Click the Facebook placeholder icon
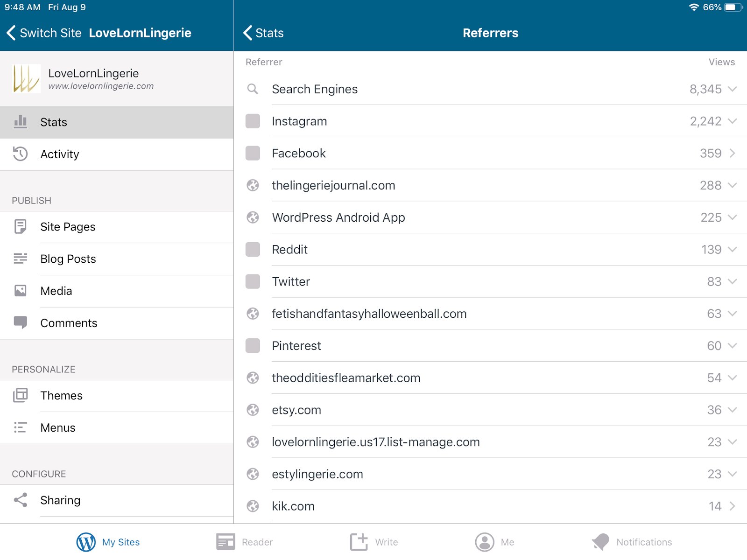 tap(253, 153)
